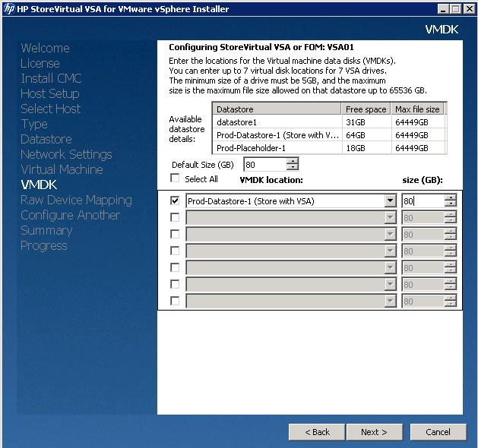Enable the fourth VMDK location checkbox
Image resolution: width=478 pixels, height=448 pixels.
pyautogui.click(x=175, y=251)
